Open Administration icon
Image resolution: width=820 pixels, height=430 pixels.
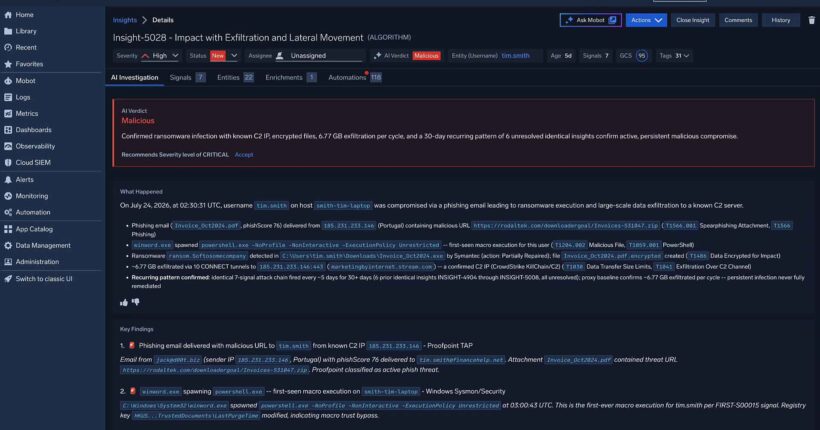click(x=8, y=262)
